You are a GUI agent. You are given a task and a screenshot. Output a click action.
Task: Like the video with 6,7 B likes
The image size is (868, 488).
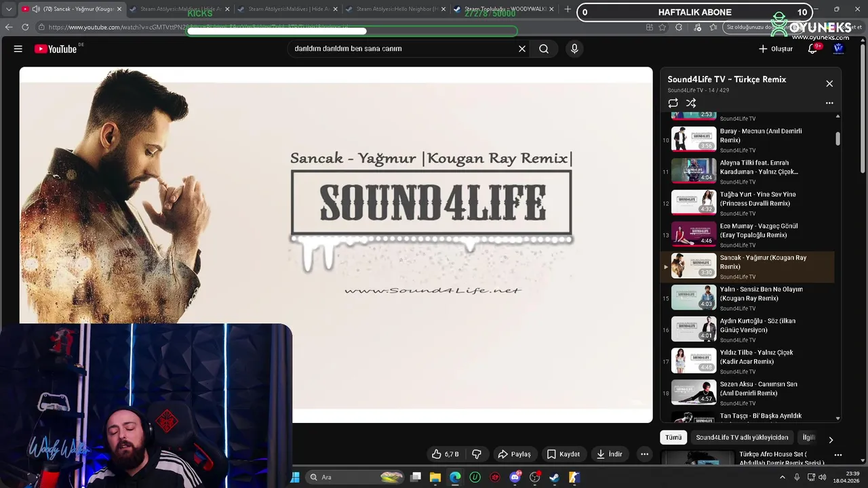point(446,454)
